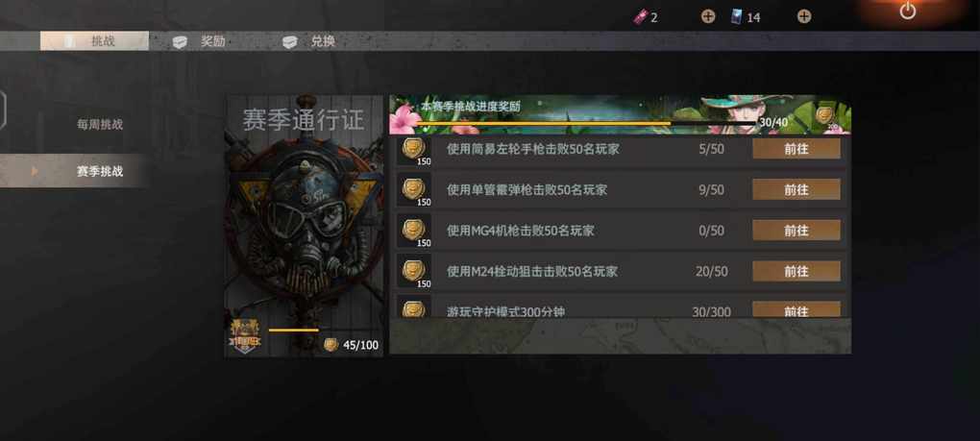The height and width of the screenshot is (441, 980).
Task: Click gold coin next to 45/100
Action: pos(331,345)
